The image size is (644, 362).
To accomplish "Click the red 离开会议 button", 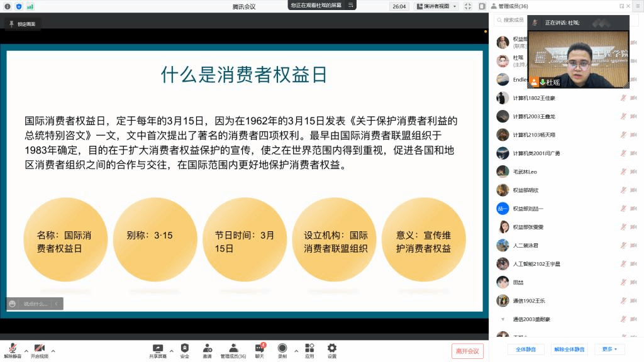I will [467, 351].
